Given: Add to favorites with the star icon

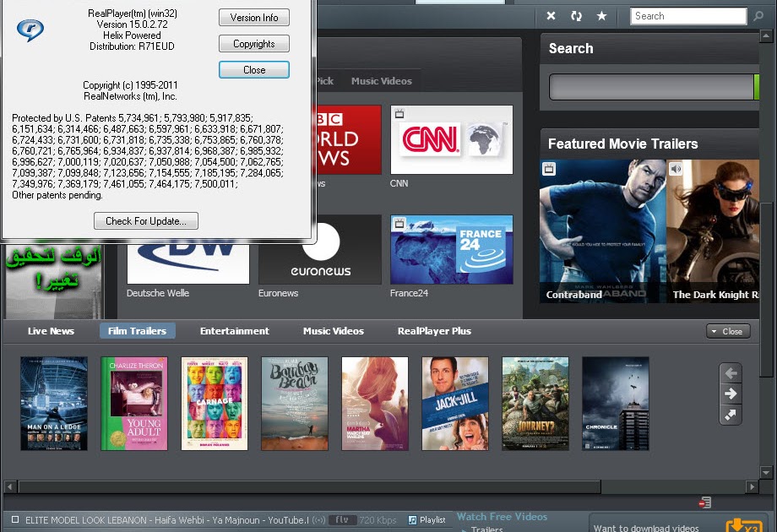Looking at the screenshot, I should point(601,16).
